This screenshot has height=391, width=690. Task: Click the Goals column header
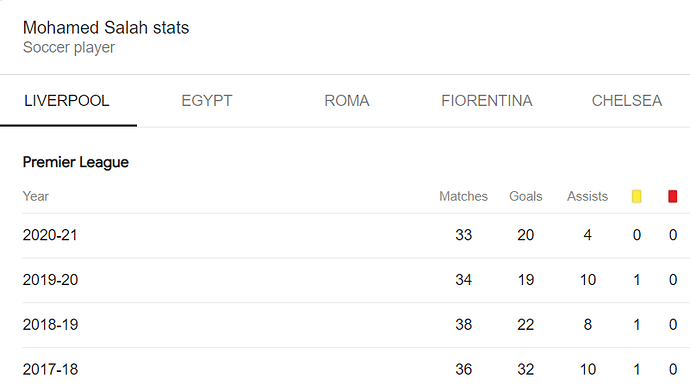[x=525, y=196]
